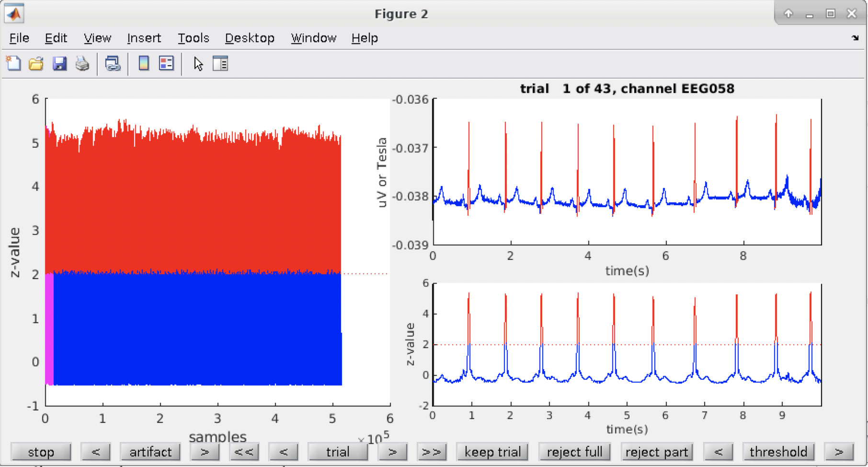Viewport: 868px width, 467px height.
Task: Open the Edit menu
Action: point(56,38)
